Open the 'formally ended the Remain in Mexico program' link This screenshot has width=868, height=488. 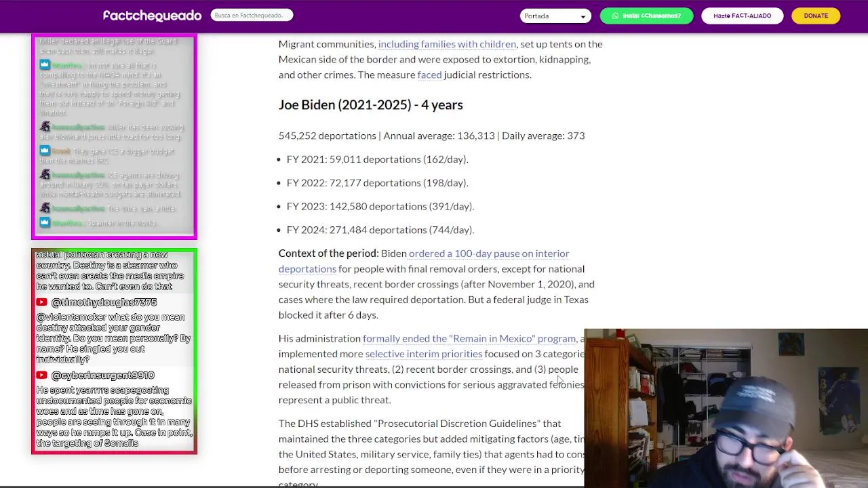[469, 338]
